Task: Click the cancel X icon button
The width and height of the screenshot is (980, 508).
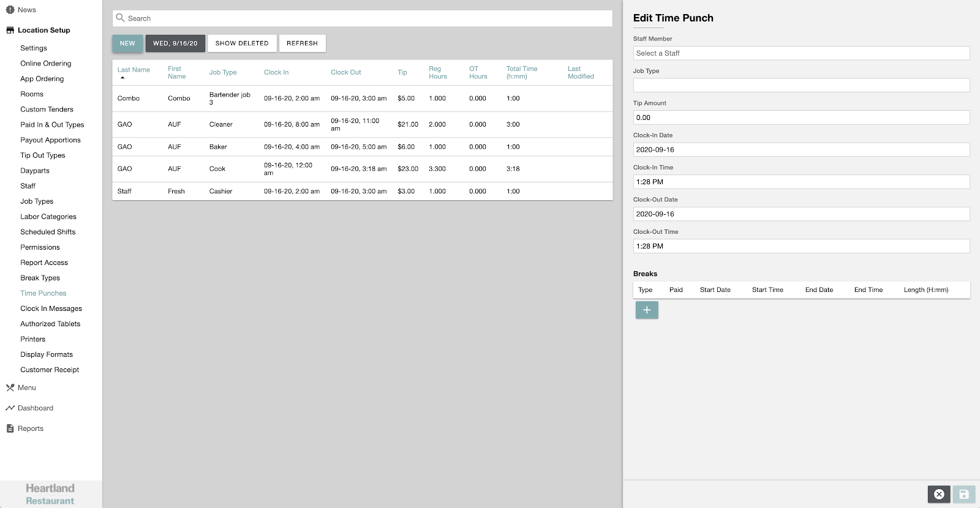Action: [x=939, y=495]
